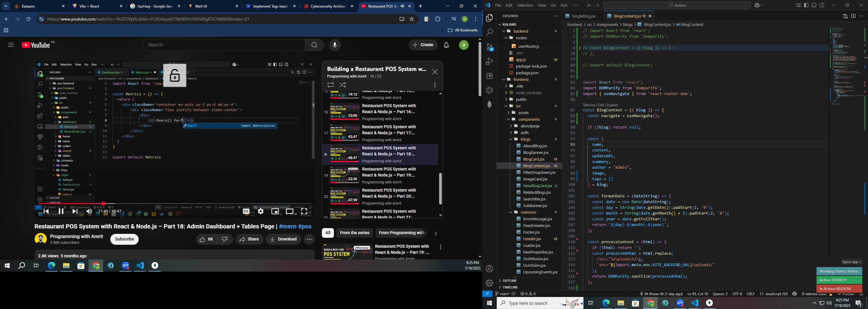The image size is (868, 309).
Task: Toggle subtitles CC in the player
Action: pos(246,212)
